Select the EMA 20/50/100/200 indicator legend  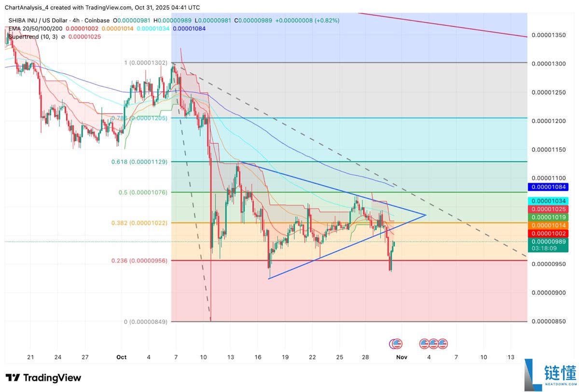(x=34, y=29)
